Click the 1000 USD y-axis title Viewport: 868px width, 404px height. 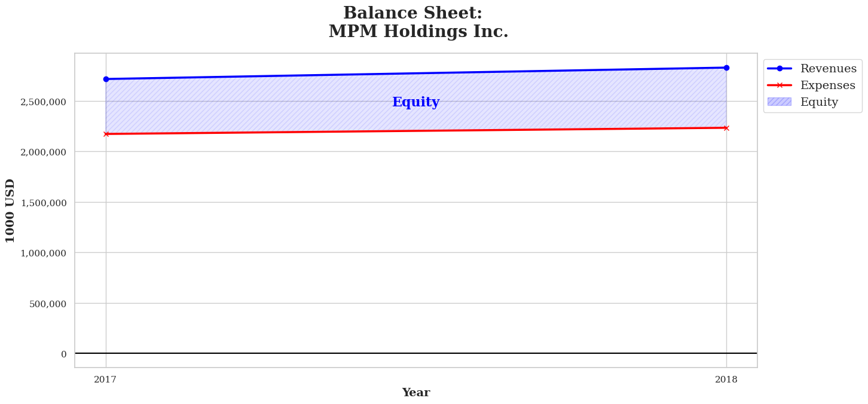click(x=11, y=210)
